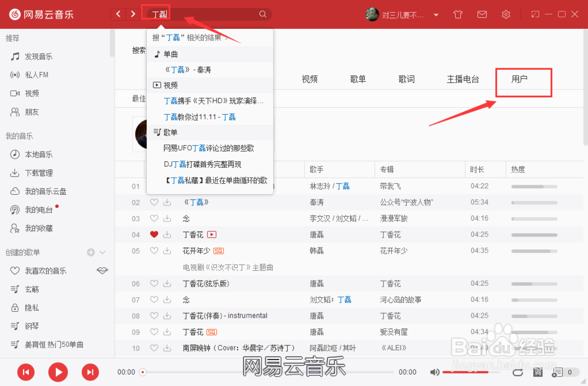Add a new playlist with plus icon

click(91, 252)
